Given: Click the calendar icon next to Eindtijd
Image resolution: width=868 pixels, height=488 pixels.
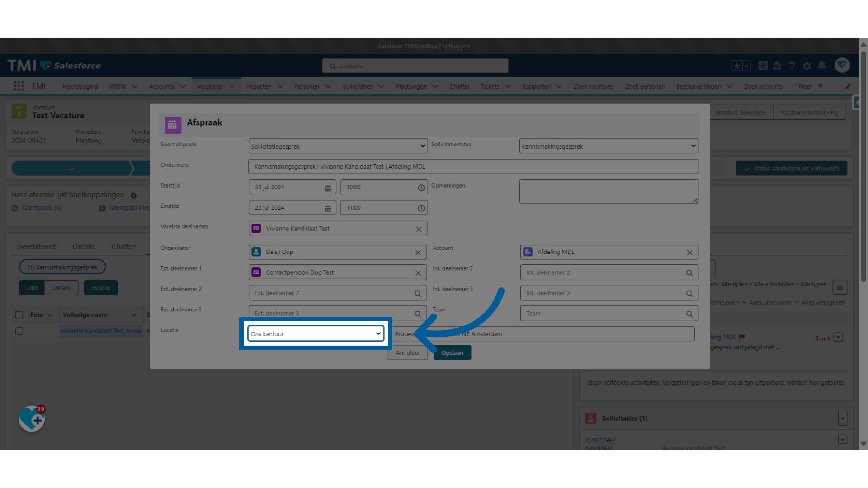Looking at the screenshot, I should click(x=328, y=208).
